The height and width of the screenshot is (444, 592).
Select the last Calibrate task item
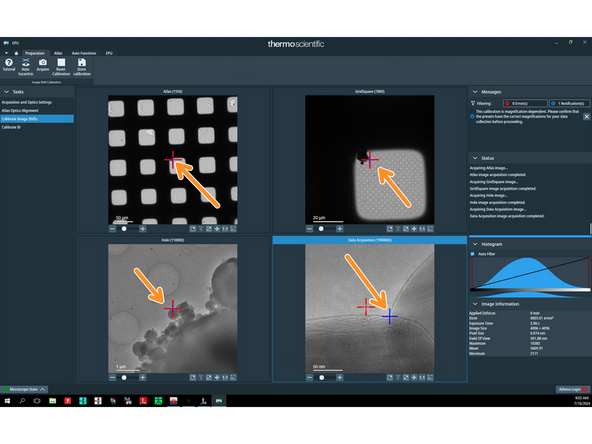coord(37,127)
